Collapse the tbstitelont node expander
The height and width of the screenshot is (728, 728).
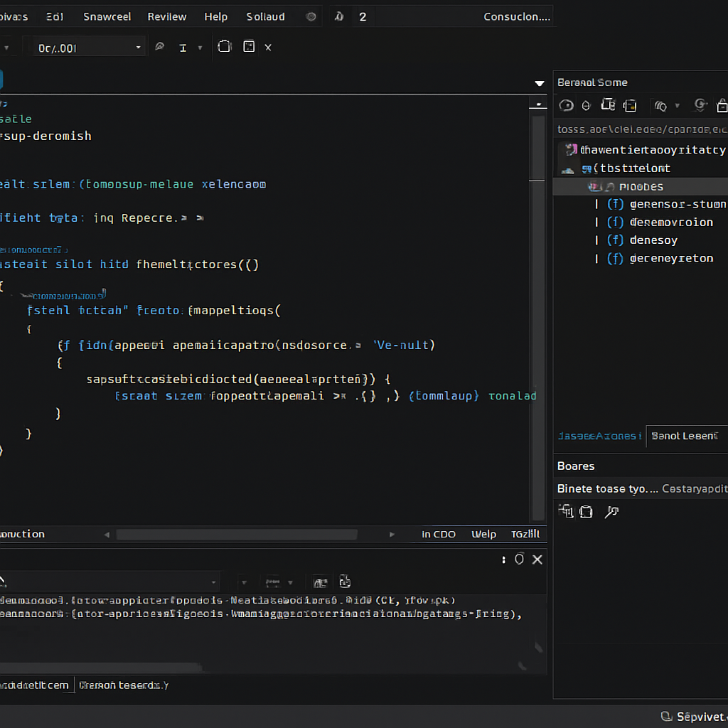(x=568, y=170)
